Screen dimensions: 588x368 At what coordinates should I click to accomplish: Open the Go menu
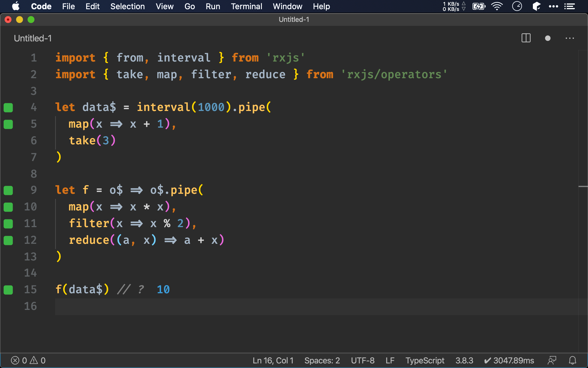pyautogui.click(x=189, y=6)
